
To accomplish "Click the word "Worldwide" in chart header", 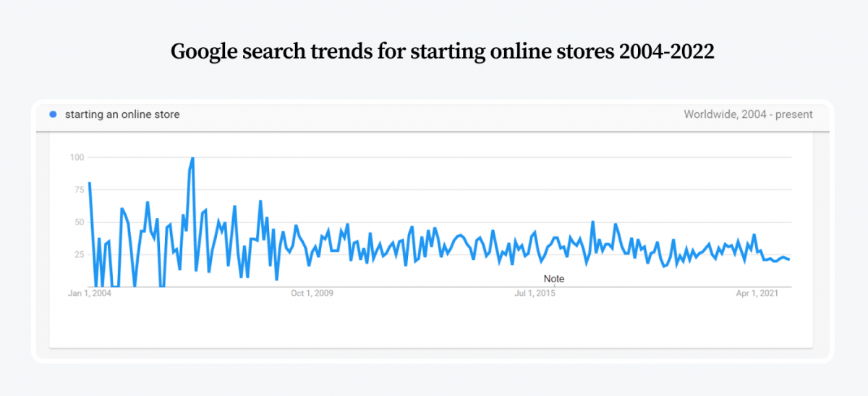I will tap(711, 114).
